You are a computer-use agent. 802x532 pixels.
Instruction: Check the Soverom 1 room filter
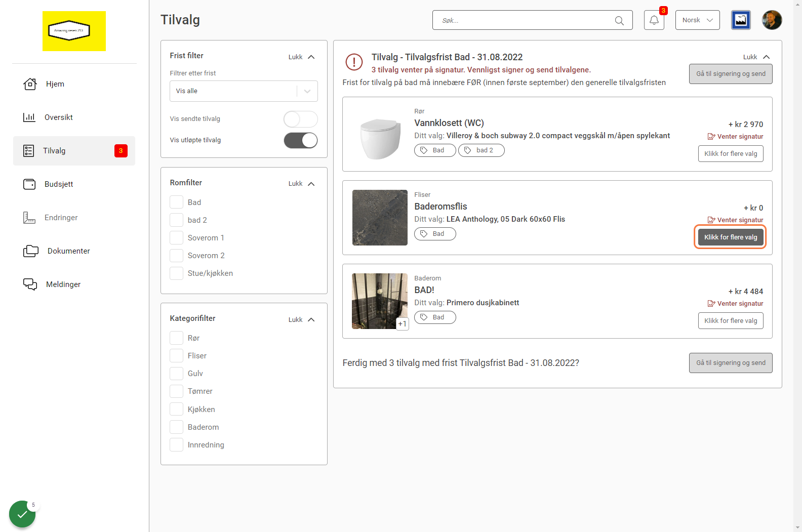tap(176, 238)
